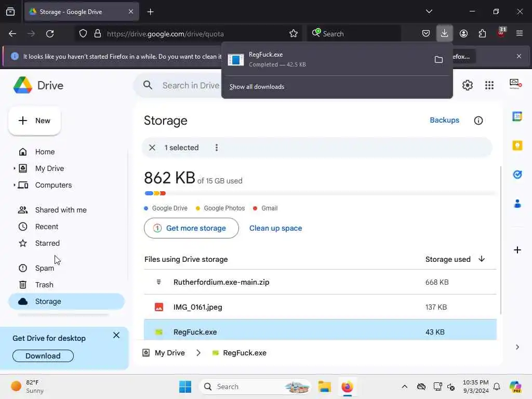
Task: Open Firefox account icon
Action: 463,34
